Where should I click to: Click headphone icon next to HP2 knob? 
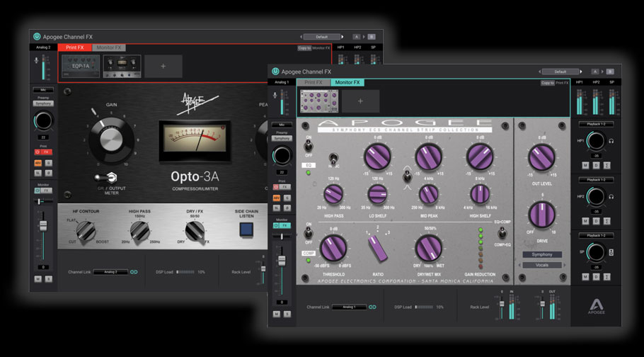(611, 197)
